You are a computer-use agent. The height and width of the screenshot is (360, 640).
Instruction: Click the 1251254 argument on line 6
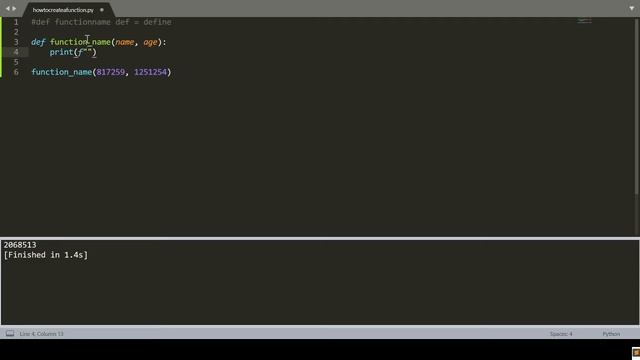click(151, 72)
